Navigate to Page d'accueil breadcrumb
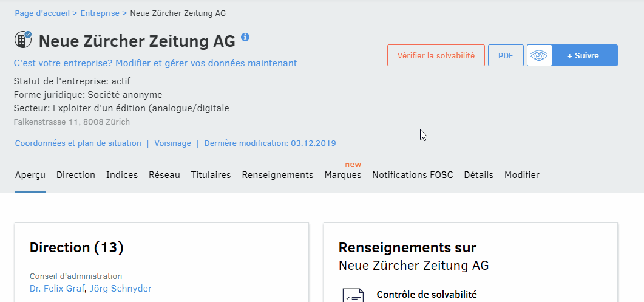Screen dimensions: 644x302 42,13
